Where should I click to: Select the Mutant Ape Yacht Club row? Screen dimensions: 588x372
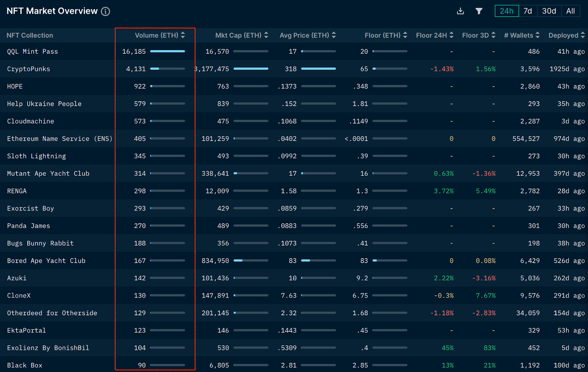(x=294, y=174)
